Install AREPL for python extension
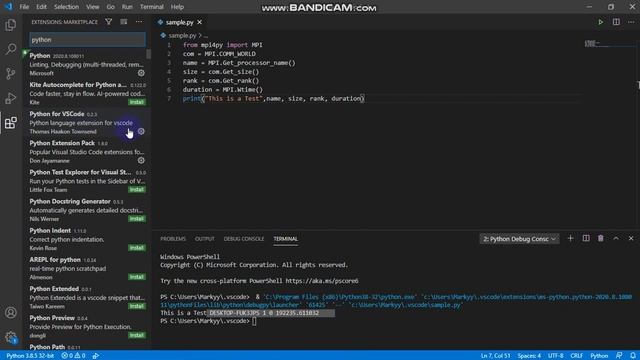 coord(137,277)
